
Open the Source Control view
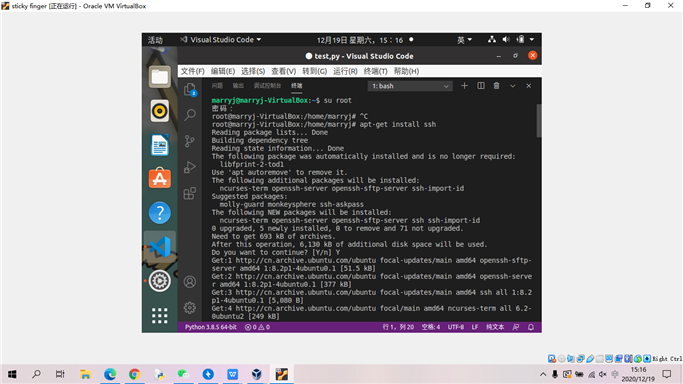190,141
